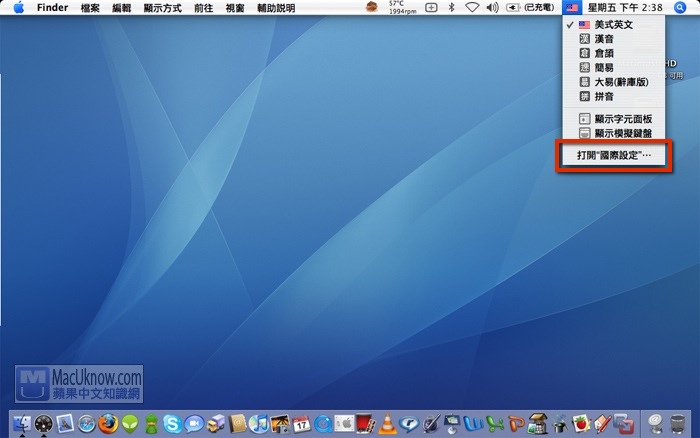Launch Skype from the Dock
Screen dimensions: 700x438
pos(172,423)
